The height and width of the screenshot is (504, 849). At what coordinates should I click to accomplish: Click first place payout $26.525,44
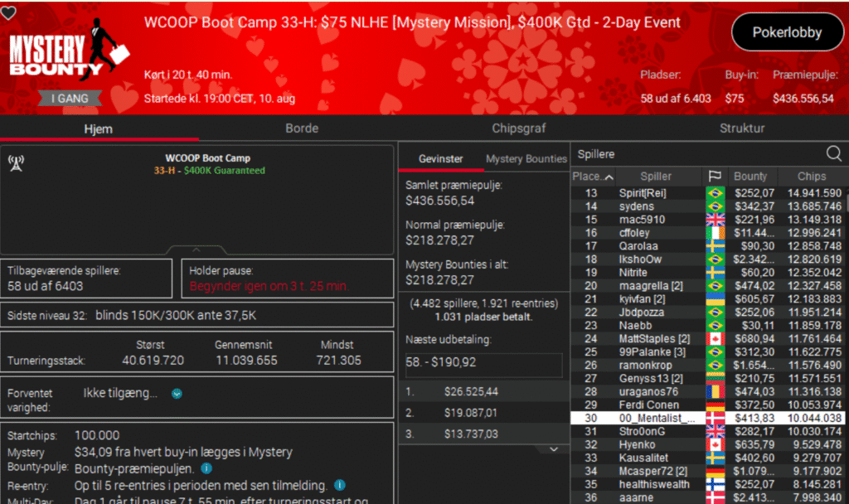point(471,391)
